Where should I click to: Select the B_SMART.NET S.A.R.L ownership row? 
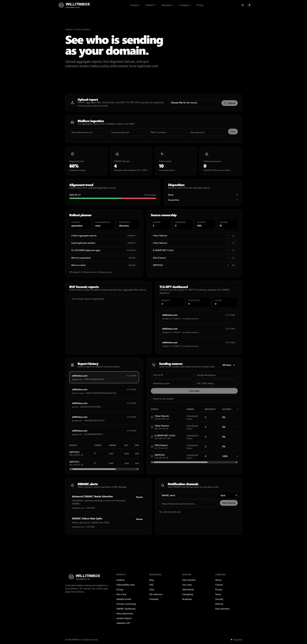[x=194, y=250]
